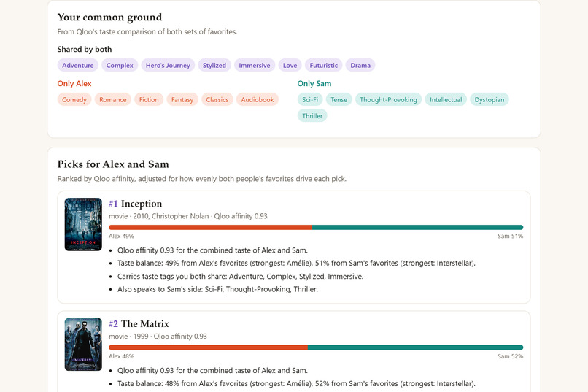
Task: Click the 'Only Sam' label
Action: (x=314, y=84)
